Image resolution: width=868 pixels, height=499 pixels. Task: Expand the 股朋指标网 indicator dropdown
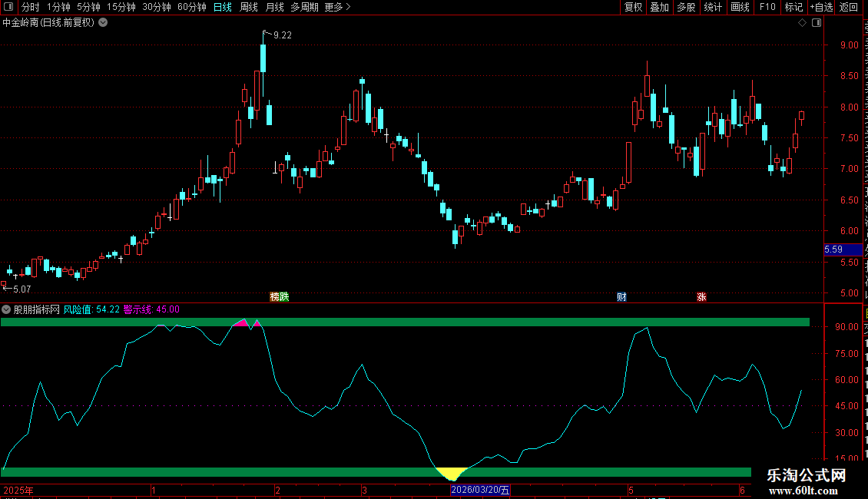pyautogui.click(x=6, y=309)
